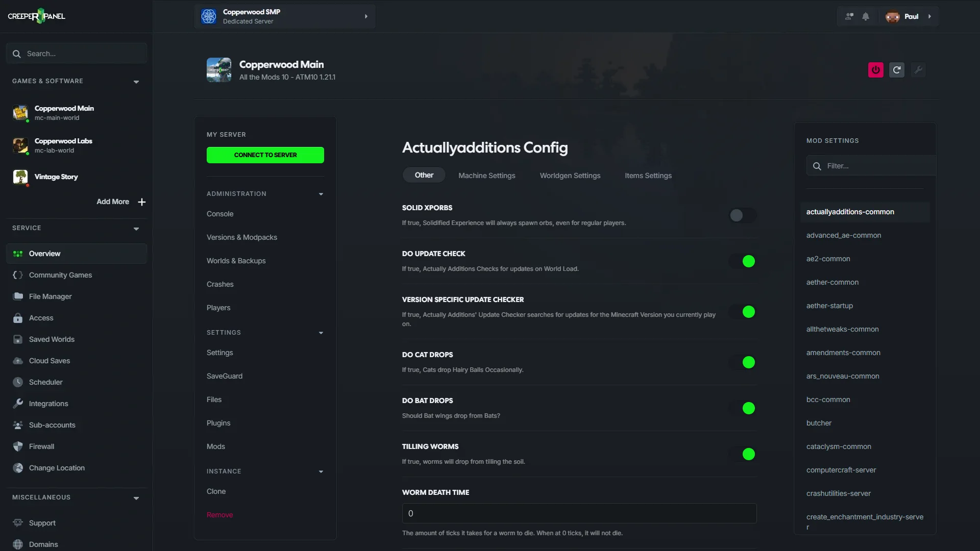Screen dimensions: 980x551
Task: Toggle Version Specific Update Checker off
Action: coord(743,312)
